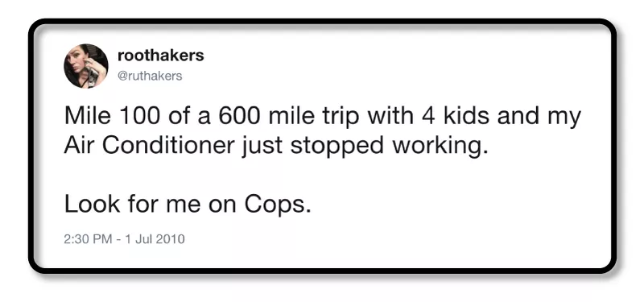The image size is (644, 302).
Task: Click the word 'Mile' starting the tweet
Action: pos(87,116)
